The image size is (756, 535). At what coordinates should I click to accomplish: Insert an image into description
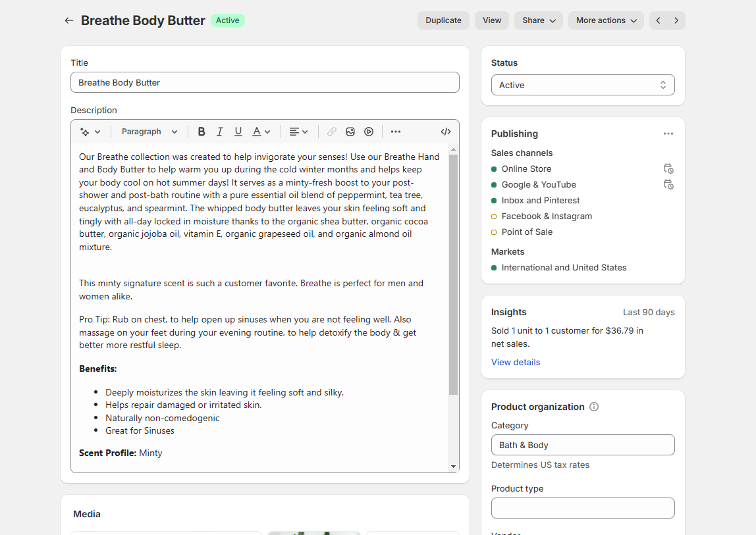pos(350,132)
